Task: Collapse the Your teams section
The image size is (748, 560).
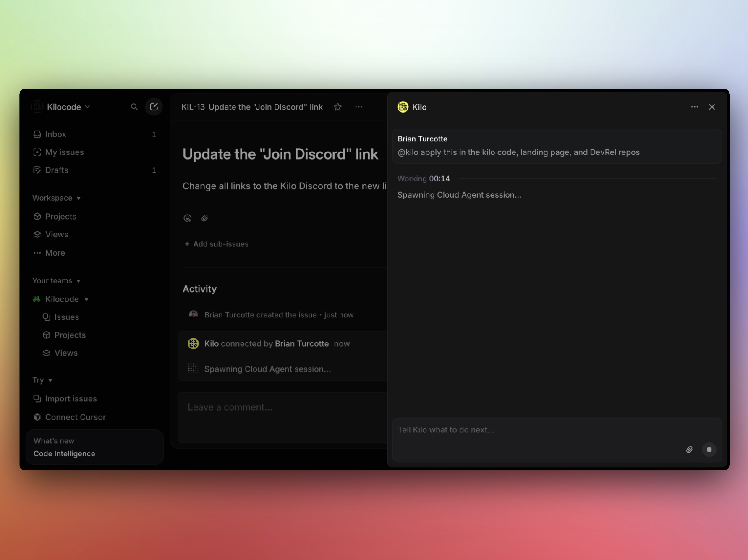Action: point(57,281)
